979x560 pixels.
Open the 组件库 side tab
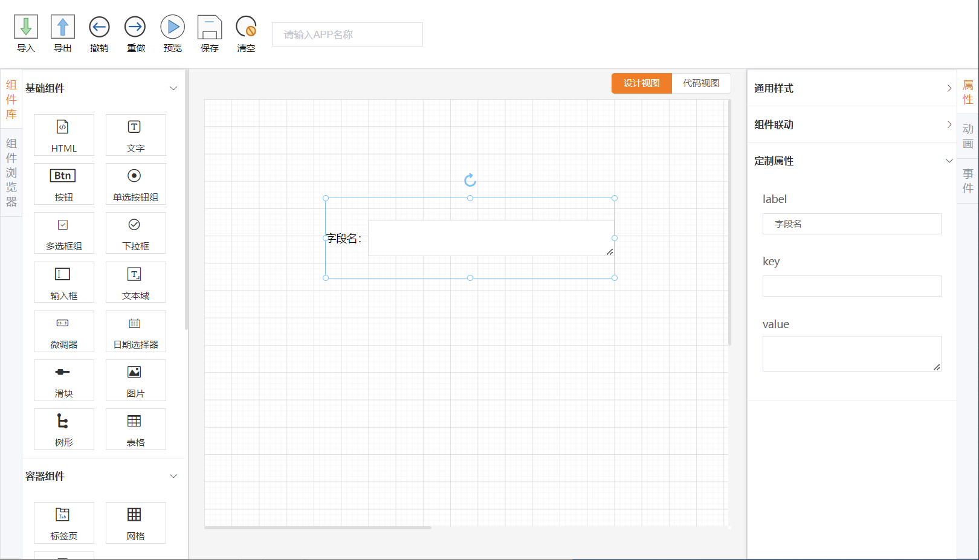(11, 100)
